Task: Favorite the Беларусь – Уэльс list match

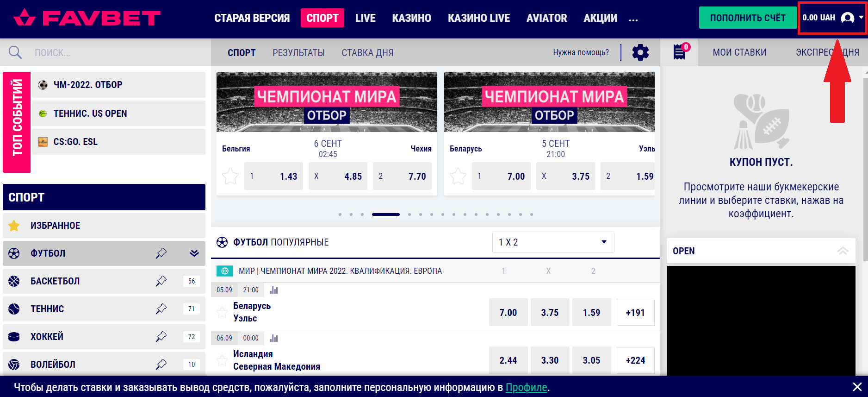Action: [222, 312]
